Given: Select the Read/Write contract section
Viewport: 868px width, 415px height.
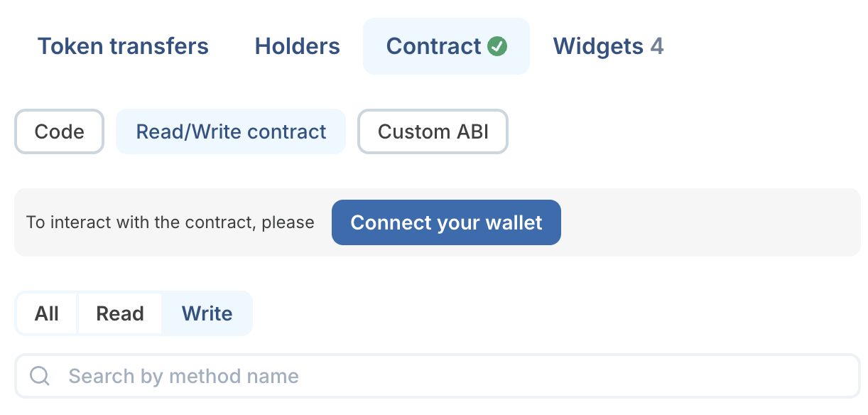Looking at the screenshot, I should [231, 131].
